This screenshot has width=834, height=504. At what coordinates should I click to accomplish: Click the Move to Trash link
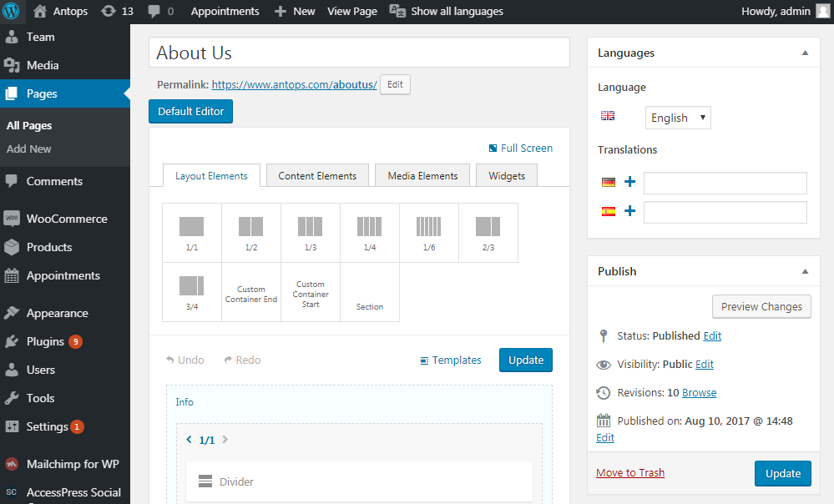point(630,472)
